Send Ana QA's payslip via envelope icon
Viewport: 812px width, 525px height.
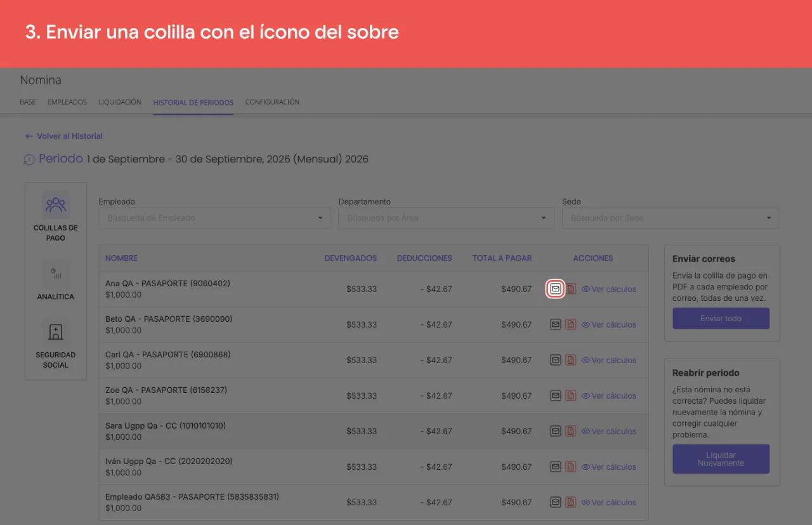pyautogui.click(x=555, y=289)
